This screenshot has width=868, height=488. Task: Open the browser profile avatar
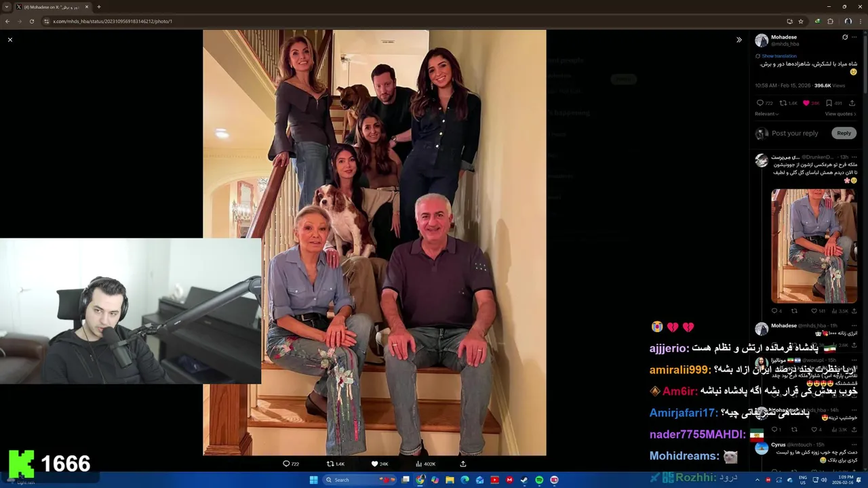(x=848, y=21)
